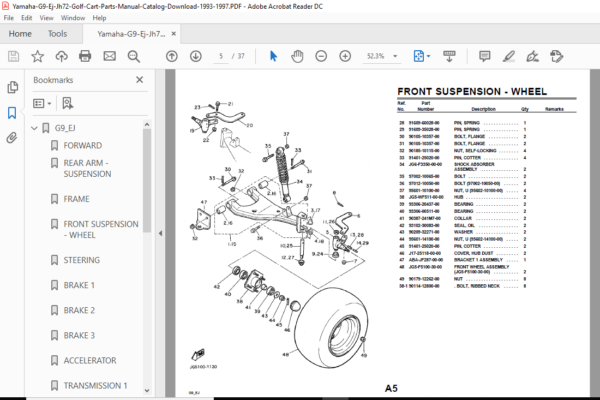Open the page thumbnails panel icon

click(x=12, y=87)
